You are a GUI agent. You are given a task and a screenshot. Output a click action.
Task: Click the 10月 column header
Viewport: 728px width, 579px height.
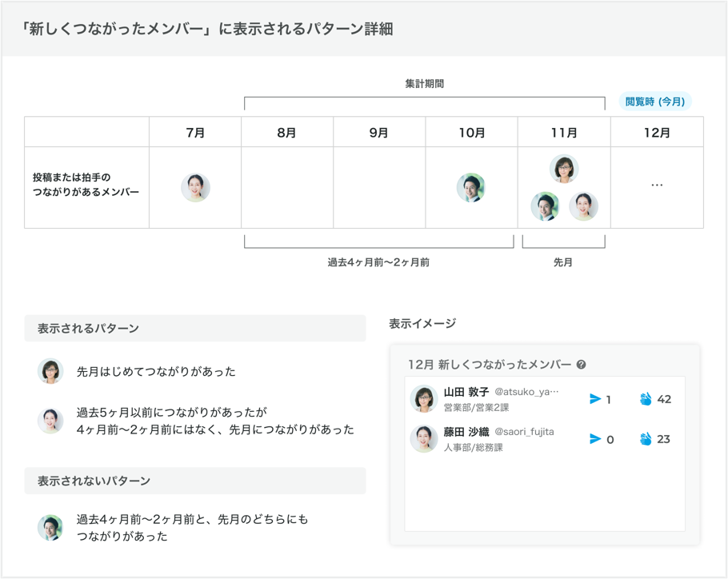(471, 132)
